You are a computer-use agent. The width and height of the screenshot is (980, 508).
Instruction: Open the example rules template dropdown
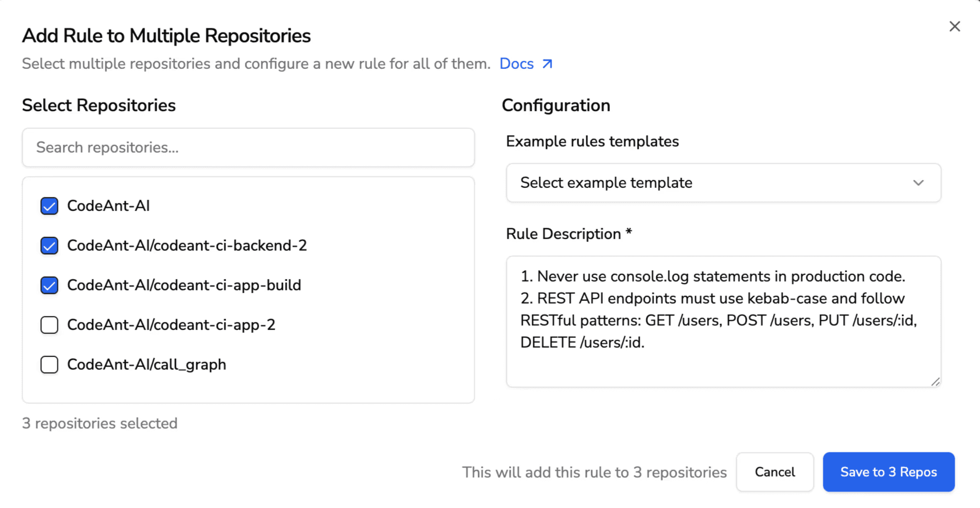[723, 182]
